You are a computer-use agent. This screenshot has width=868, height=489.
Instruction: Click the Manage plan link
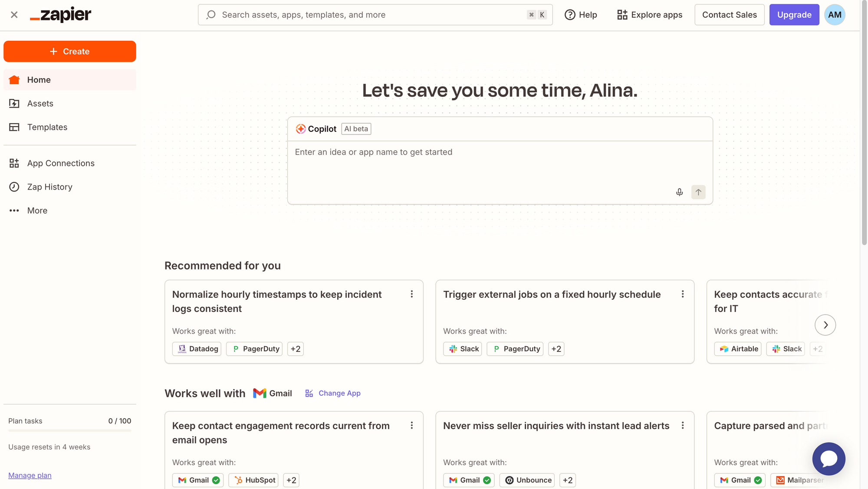[30, 476]
